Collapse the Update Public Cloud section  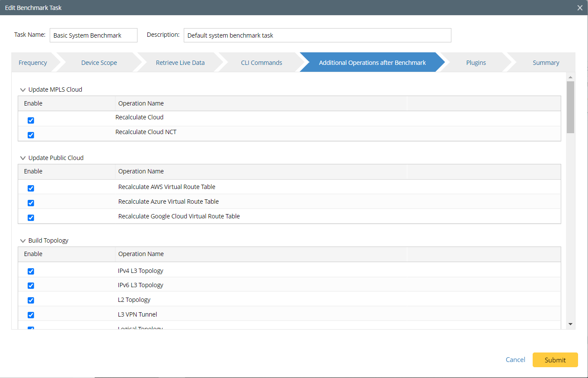[x=22, y=157]
